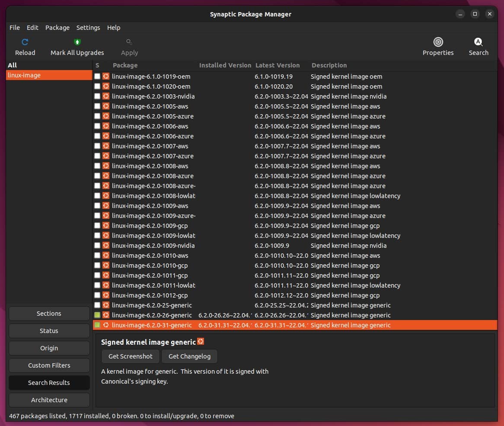Tick the checkbox for linux-image-6.1.0-1020-oem
The image size is (504, 426).
point(97,86)
